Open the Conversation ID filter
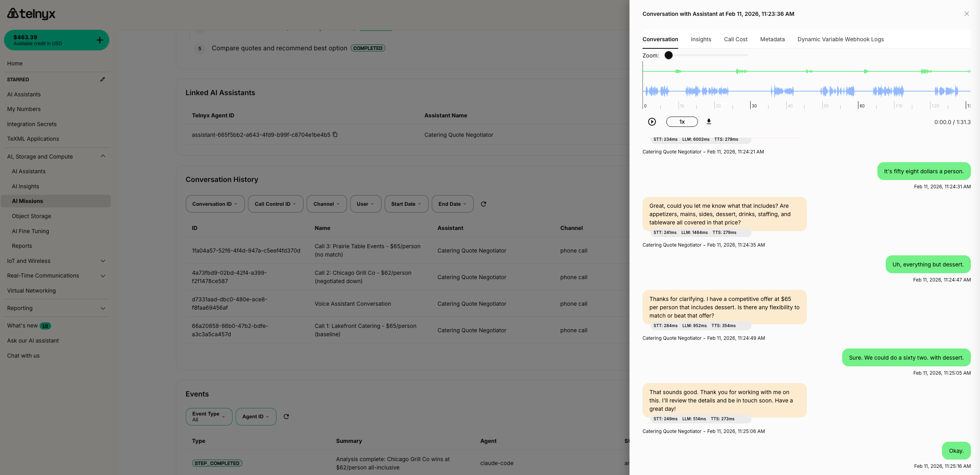The image size is (980, 475). tap(215, 204)
